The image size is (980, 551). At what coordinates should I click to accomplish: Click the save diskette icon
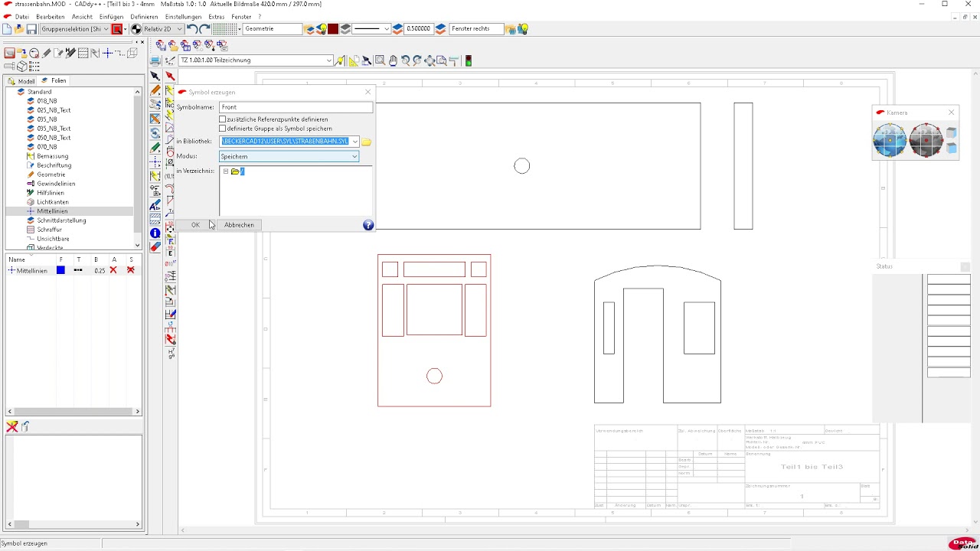pyautogui.click(x=31, y=29)
